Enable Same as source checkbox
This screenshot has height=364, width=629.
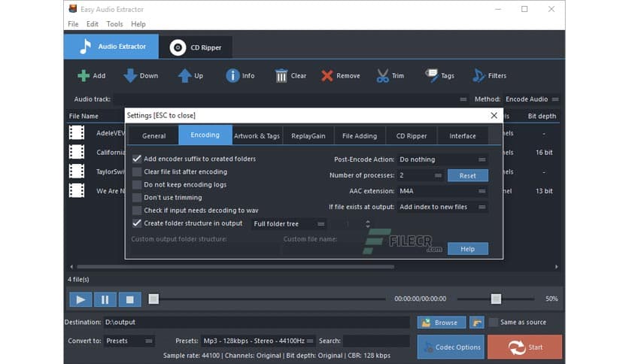coord(494,322)
